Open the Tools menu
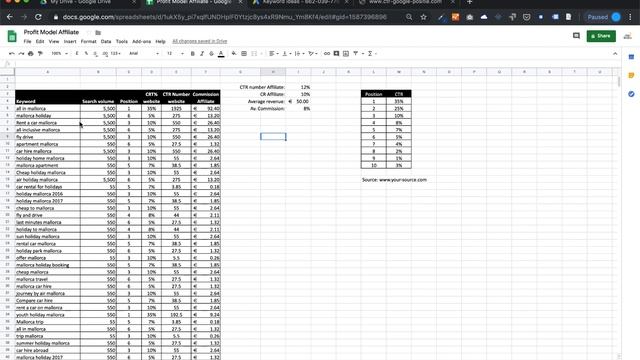The width and height of the screenshot is (640, 360). click(122, 41)
